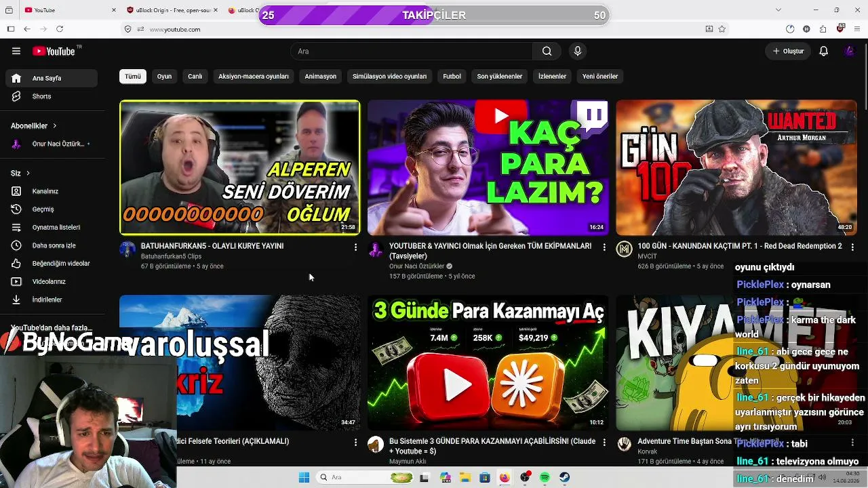Expand the Abonelikler section

pos(34,125)
